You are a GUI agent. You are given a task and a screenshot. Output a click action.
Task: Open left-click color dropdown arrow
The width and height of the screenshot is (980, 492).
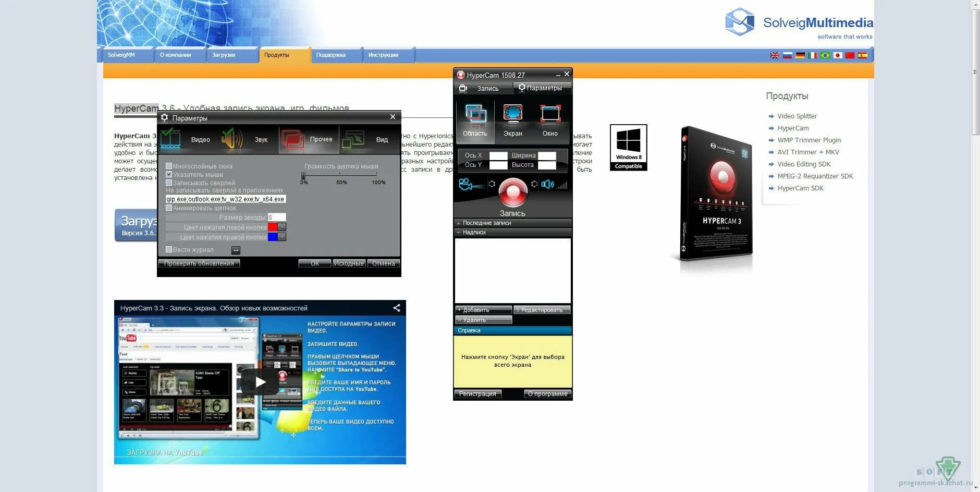(x=282, y=227)
